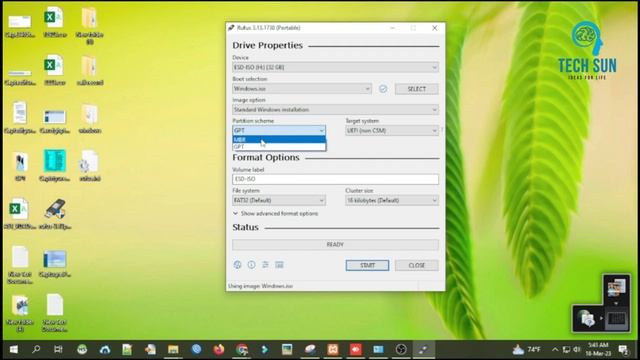Screen dimensions: 640x360
Task: Open Task View on the taskbar
Action: [58, 349]
